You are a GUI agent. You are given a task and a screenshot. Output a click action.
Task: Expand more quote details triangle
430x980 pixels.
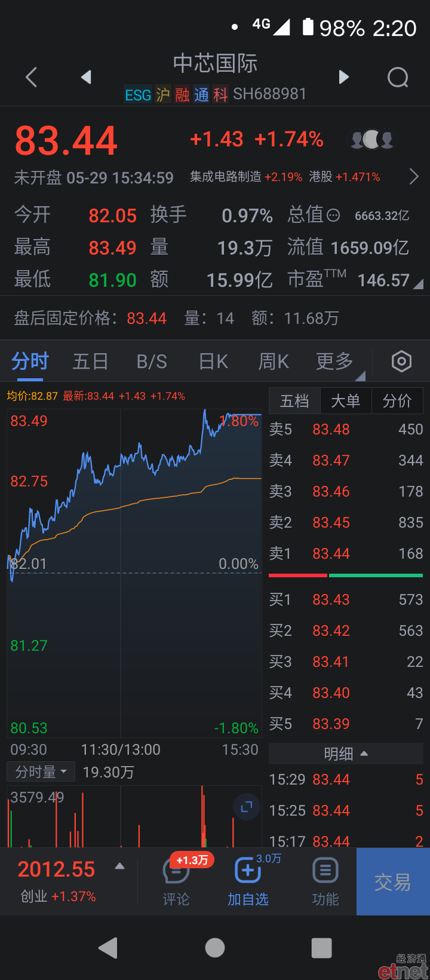[x=418, y=284]
